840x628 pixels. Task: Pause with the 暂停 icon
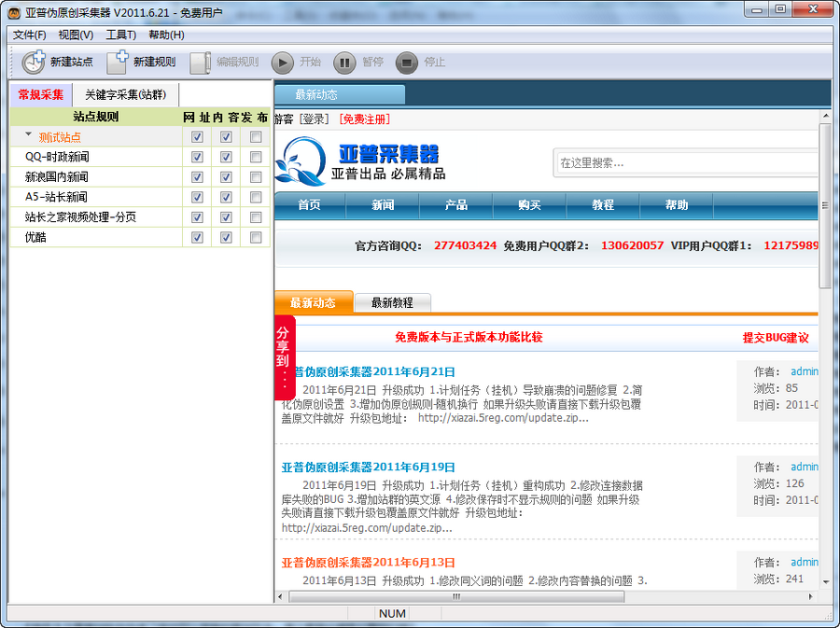click(x=344, y=63)
